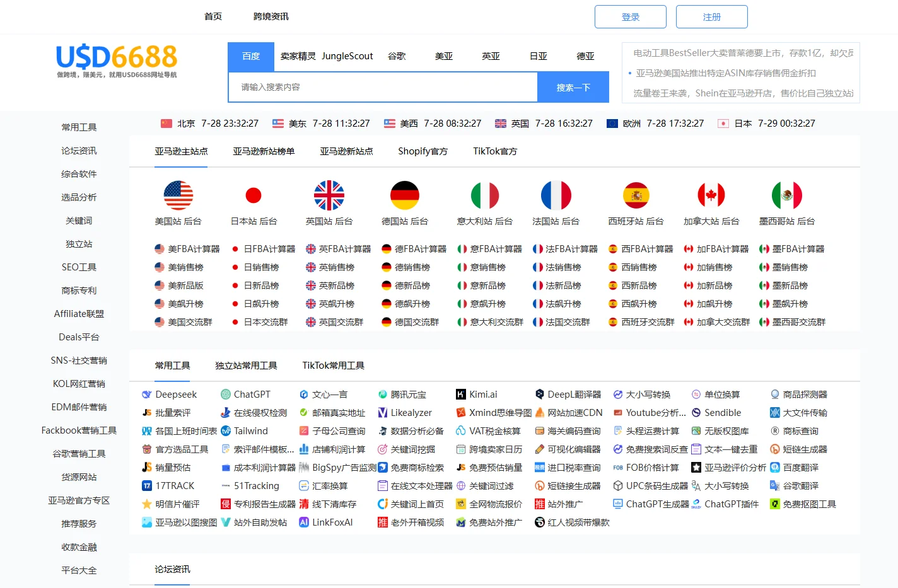This screenshot has height=588, width=898.
Task: Click the 17TRACK icon
Action: coord(147,486)
